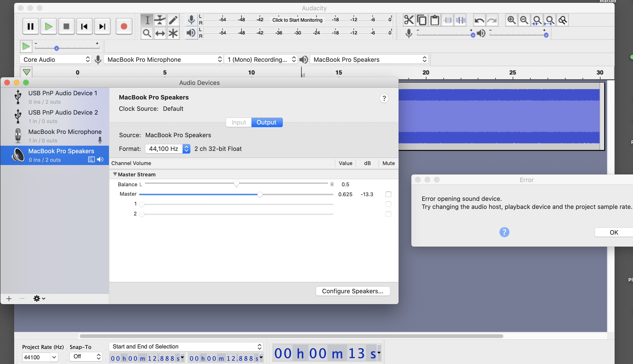Click the Copy icon in edit toolbar
This screenshot has width=633, height=364.
(422, 20)
